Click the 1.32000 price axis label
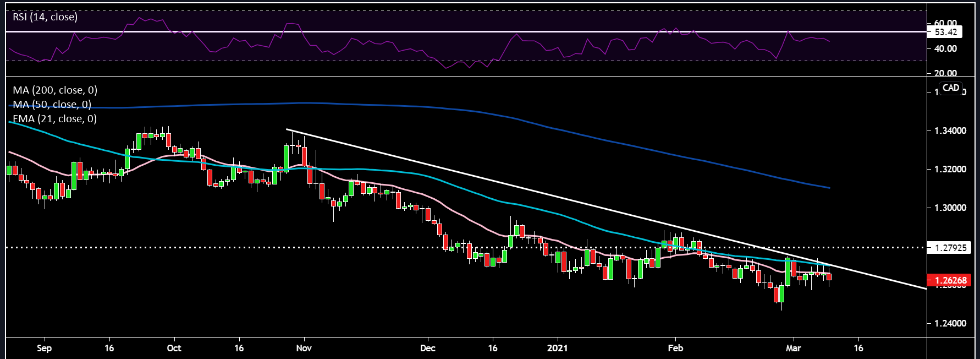This screenshot has width=980, height=359. (950, 169)
